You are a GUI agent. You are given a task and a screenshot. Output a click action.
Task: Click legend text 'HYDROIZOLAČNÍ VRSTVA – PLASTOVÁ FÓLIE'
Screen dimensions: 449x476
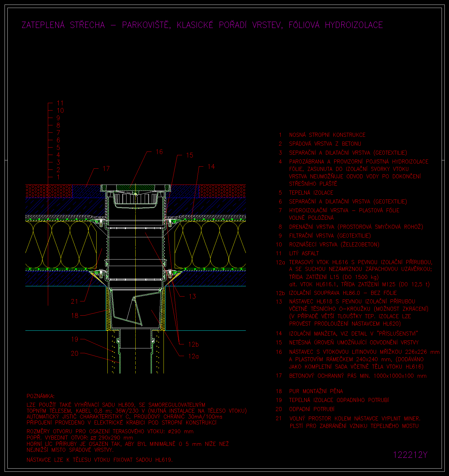pyautogui.click(x=344, y=210)
